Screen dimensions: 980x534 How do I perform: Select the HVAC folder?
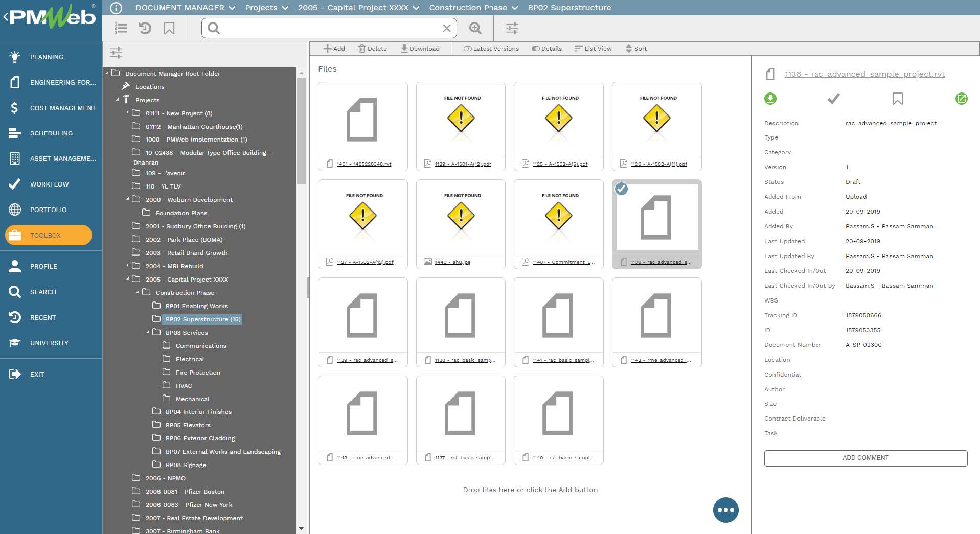tap(184, 386)
